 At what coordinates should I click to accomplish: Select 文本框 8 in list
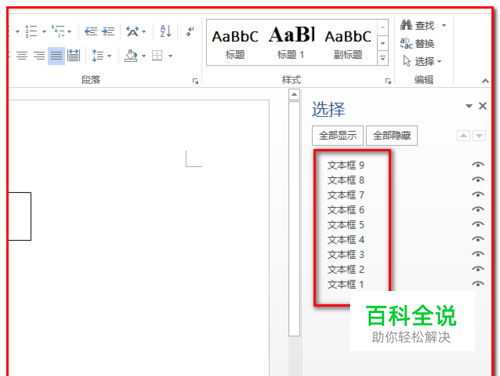point(346,180)
